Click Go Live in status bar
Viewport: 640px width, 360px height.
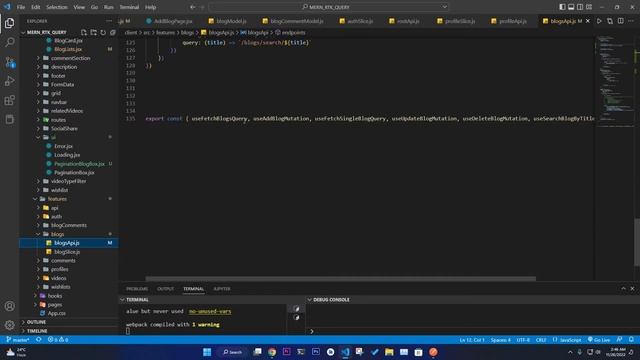click(599, 340)
